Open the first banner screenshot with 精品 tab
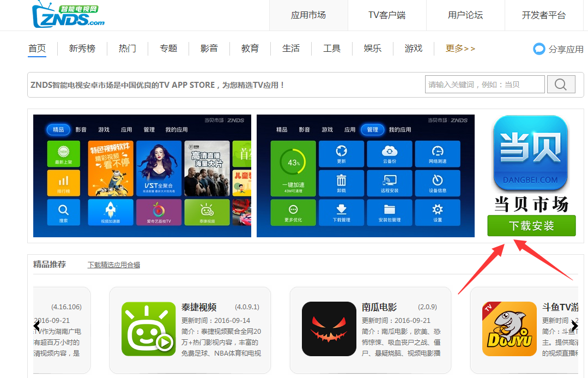The width and height of the screenshot is (588, 378). [x=142, y=176]
